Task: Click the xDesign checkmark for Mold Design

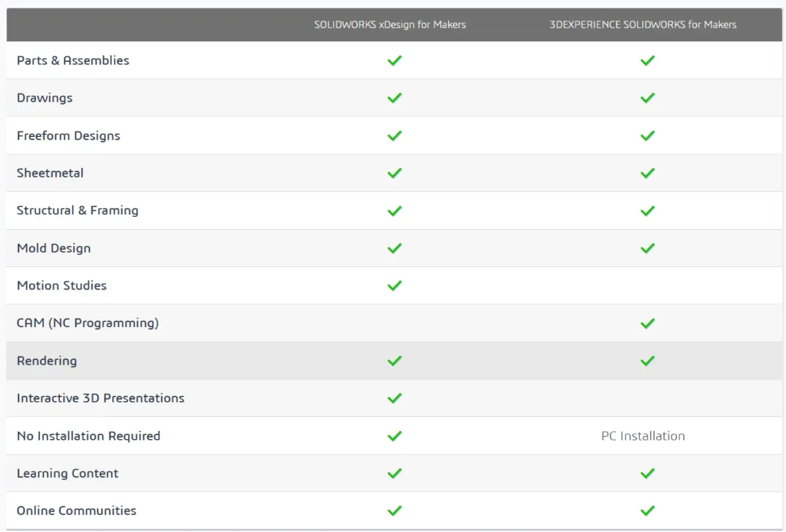Action: tap(394, 248)
